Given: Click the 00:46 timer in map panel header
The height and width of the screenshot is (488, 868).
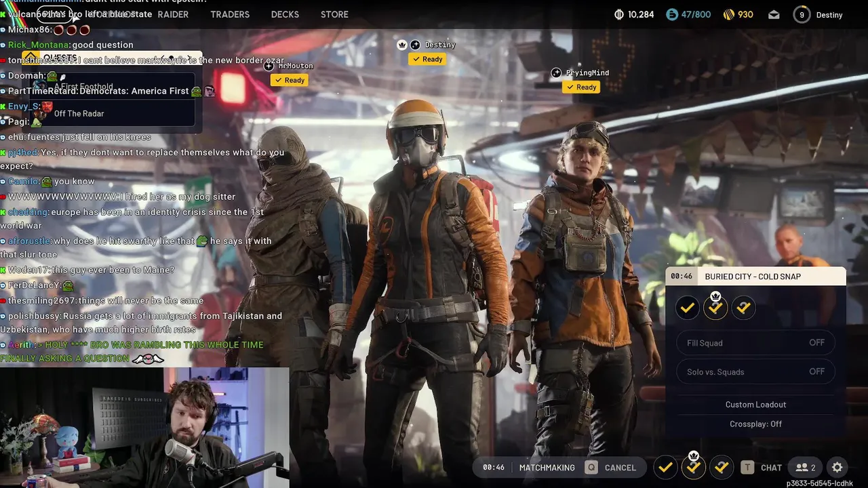Looking at the screenshot, I should (682, 277).
